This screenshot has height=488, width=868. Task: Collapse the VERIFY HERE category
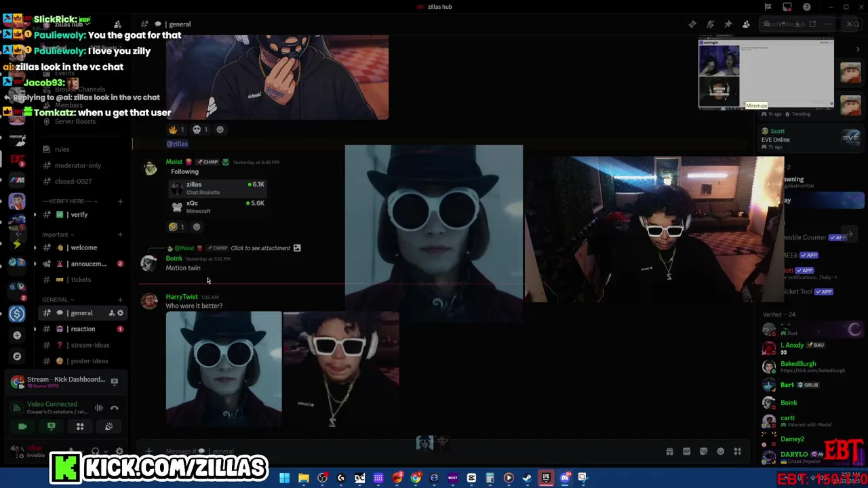[70, 201]
